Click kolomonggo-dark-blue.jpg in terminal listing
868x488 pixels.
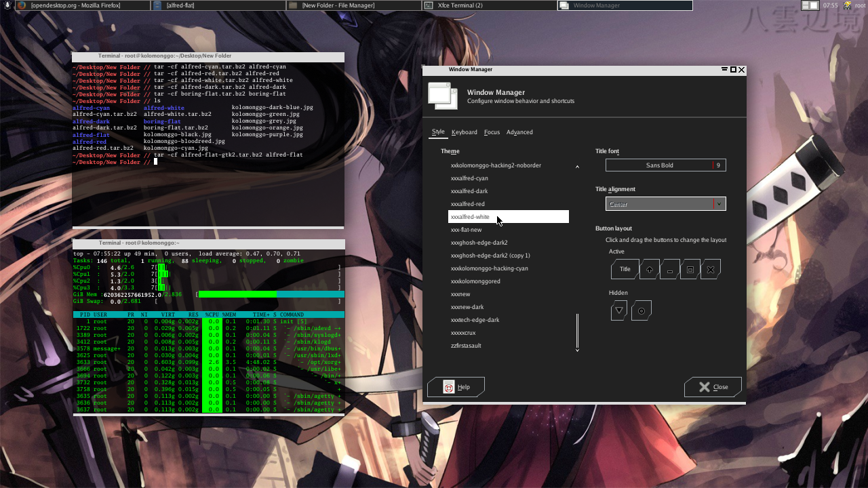pos(273,108)
